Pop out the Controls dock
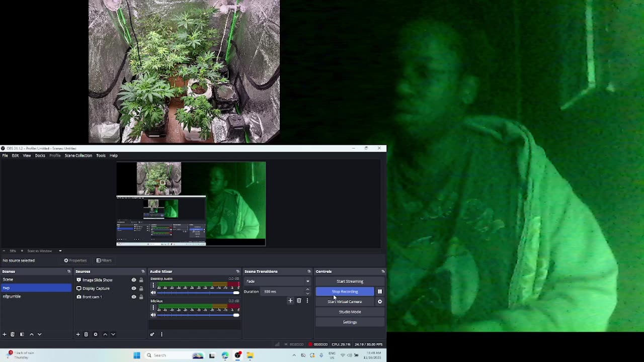Screen dimensions: 644x362 383,271
